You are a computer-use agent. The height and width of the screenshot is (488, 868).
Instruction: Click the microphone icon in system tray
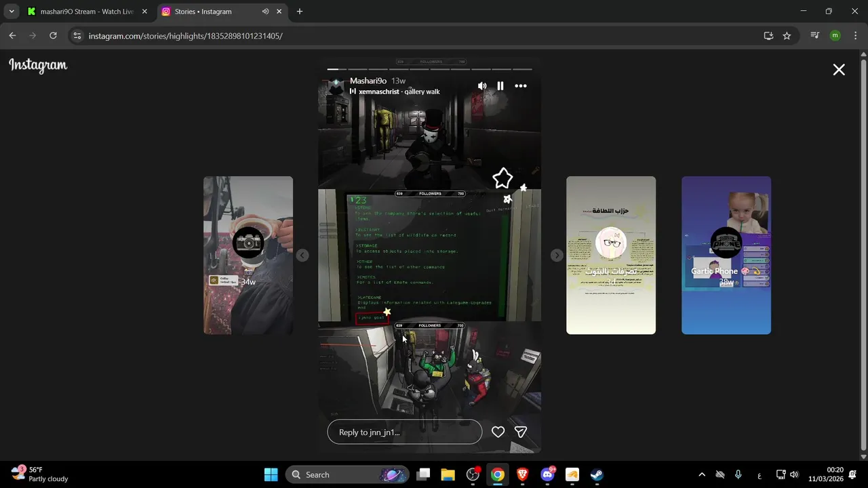[738, 474]
